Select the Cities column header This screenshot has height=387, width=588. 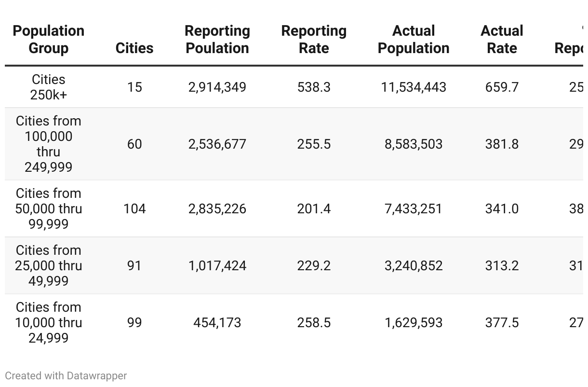pyautogui.click(x=134, y=48)
